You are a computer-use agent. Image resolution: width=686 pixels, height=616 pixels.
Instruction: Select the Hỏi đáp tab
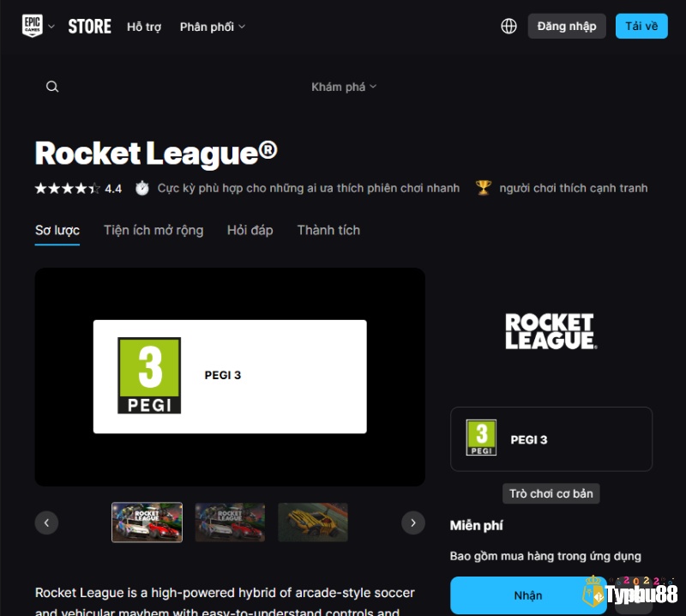(250, 230)
